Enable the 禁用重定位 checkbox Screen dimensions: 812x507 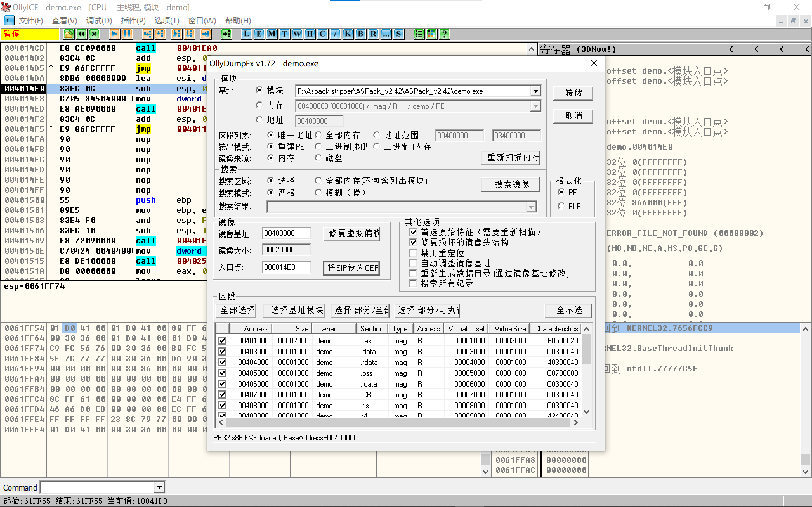(413, 253)
